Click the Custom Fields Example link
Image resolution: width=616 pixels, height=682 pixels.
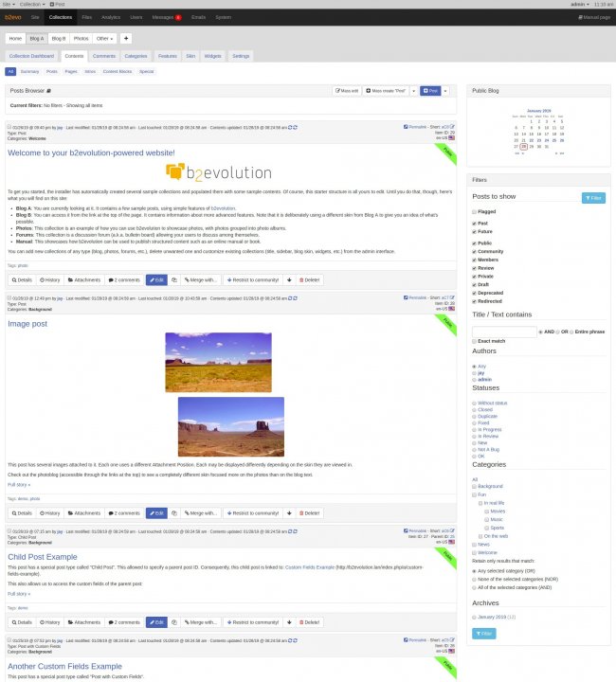click(310, 567)
